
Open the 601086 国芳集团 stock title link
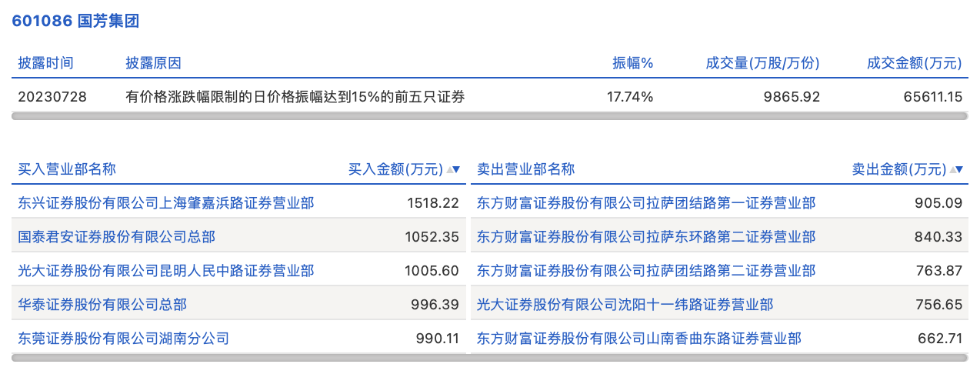(x=75, y=22)
